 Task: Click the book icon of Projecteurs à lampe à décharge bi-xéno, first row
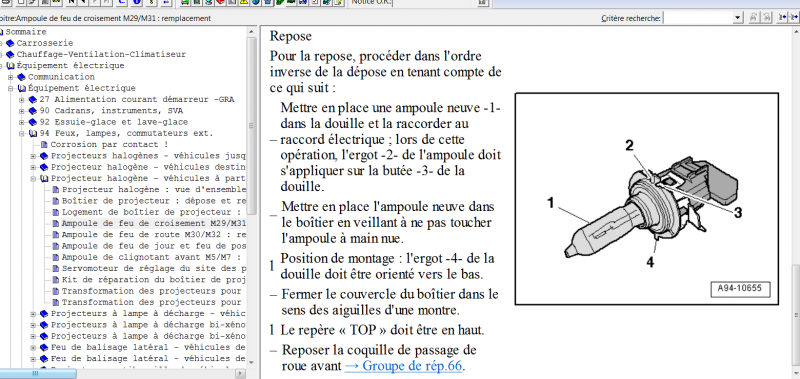[x=44, y=325]
